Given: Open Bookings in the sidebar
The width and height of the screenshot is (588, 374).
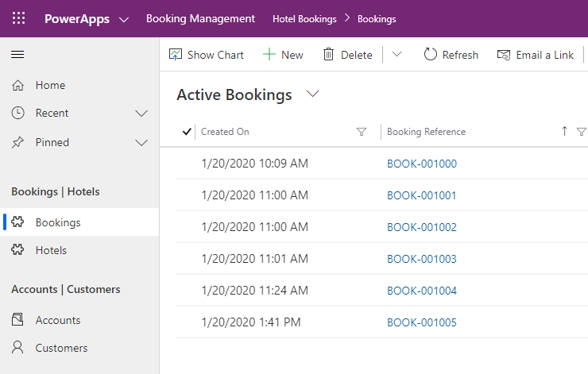Looking at the screenshot, I should pyautogui.click(x=80, y=222).
